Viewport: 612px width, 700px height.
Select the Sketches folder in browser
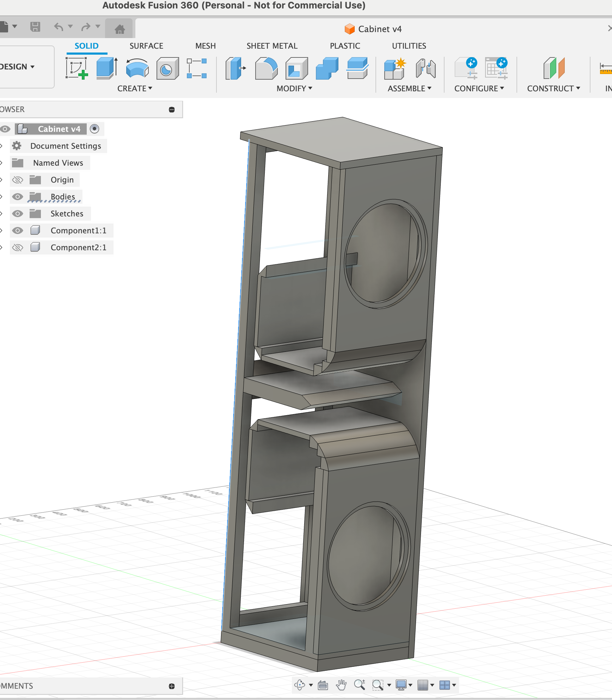coord(67,214)
